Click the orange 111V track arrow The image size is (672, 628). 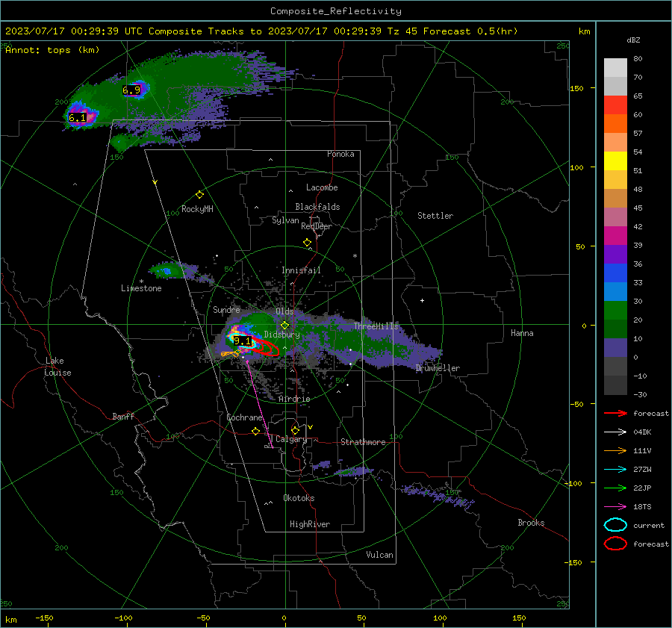(x=615, y=450)
